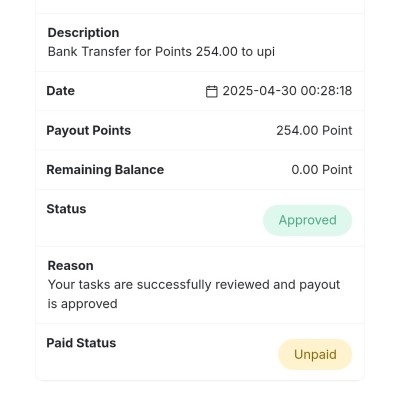Click the Date label
This screenshot has width=400, height=400.
click(x=61, y=91)
